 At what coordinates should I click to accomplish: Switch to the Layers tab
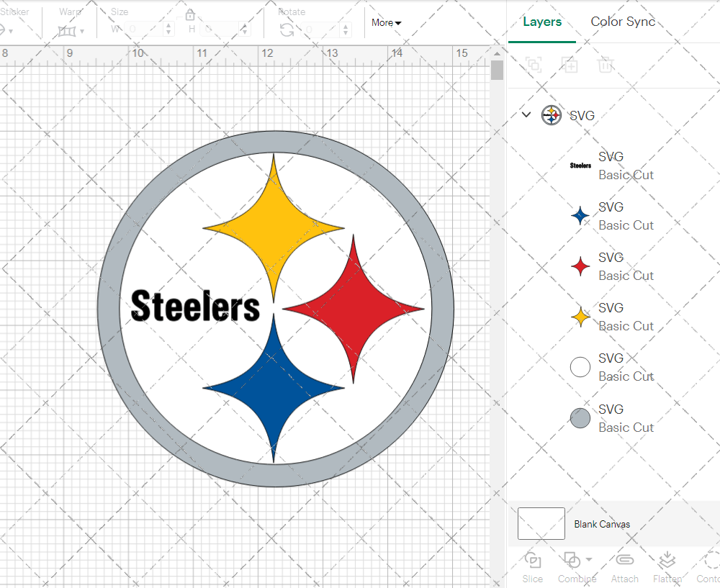tap(542, 22)
